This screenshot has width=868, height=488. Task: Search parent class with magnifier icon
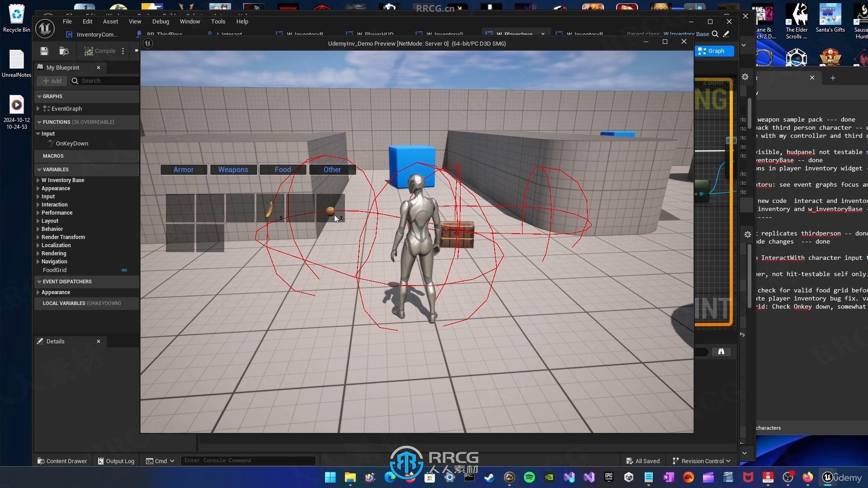click(x=715, y=34)
